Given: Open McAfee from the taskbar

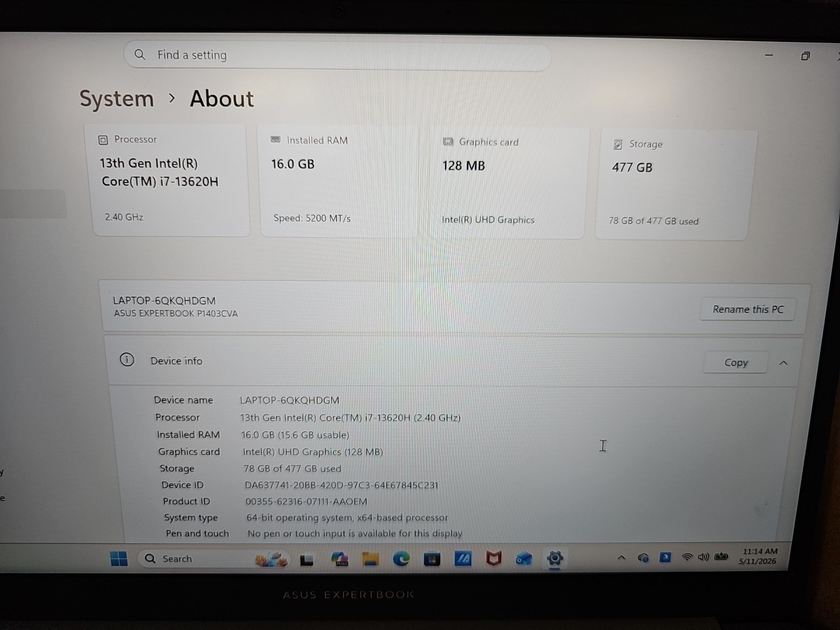Looking at the screenshot, I should coord(494,559).
